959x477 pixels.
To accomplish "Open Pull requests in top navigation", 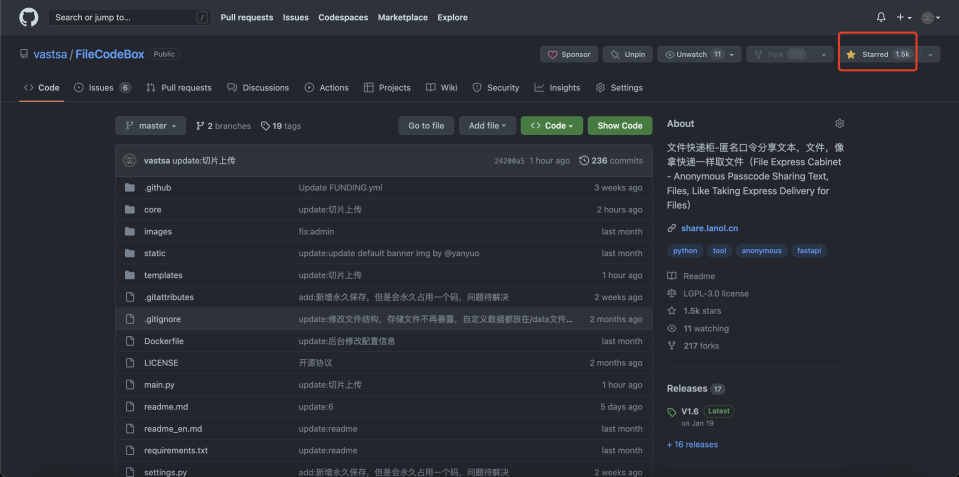I will pyautogui.click(x=246, y=17).
